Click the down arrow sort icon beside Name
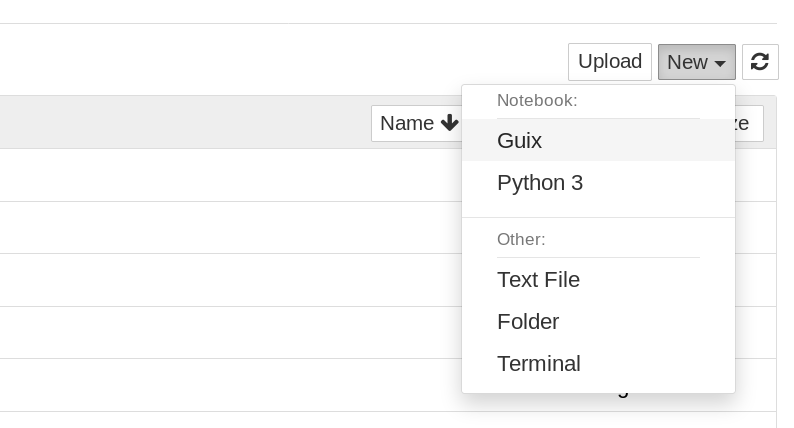 pyautogui.click(x=449, y=123)
